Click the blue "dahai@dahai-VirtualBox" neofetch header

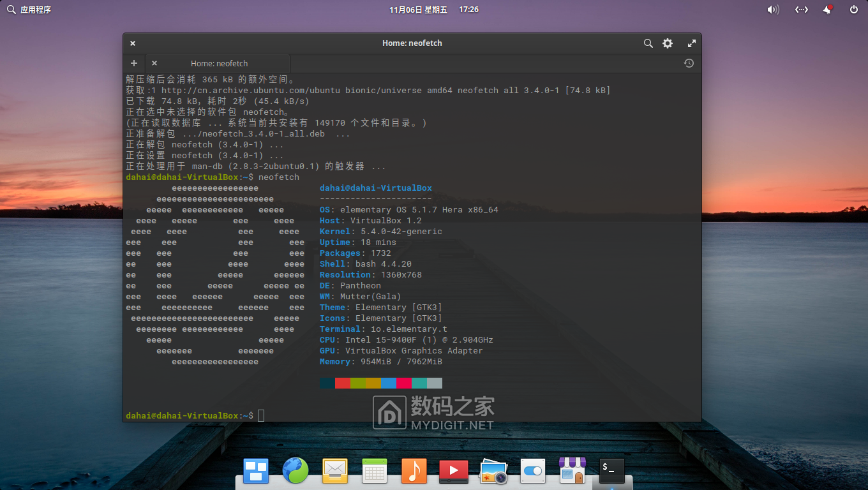(376, 188)
